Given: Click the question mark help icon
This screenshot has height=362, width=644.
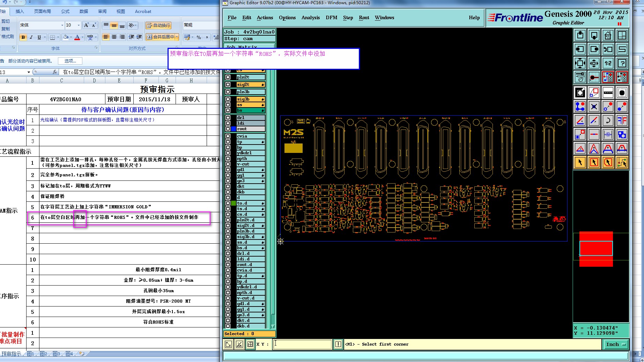Looking at the screenshot, I should pos(622,63).
